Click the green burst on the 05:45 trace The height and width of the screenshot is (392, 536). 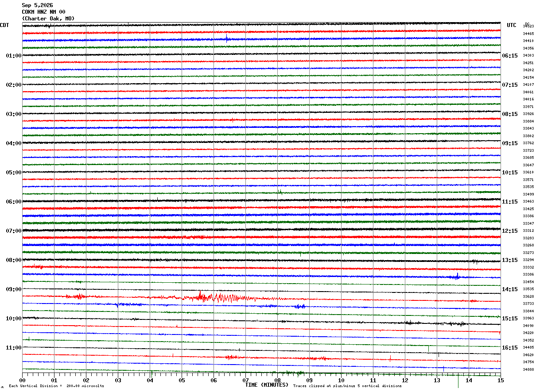coord(280,192)
